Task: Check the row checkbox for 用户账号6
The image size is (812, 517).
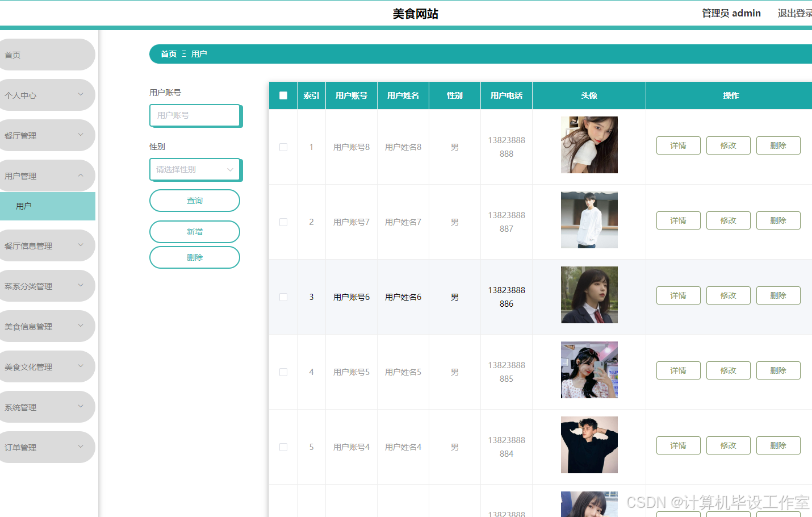Action: click(x=283, y=297)
